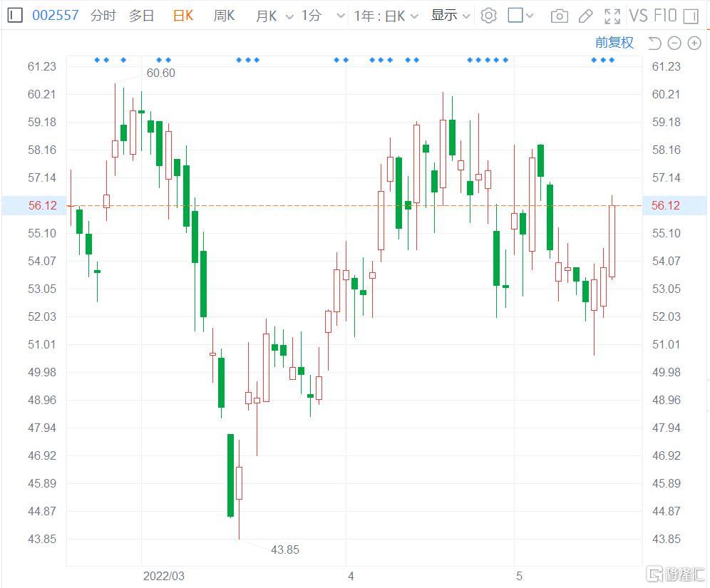Screen dimensions: 710x588
Task: Expand the 月K period dropdown arrow
Action: (289, 16)
